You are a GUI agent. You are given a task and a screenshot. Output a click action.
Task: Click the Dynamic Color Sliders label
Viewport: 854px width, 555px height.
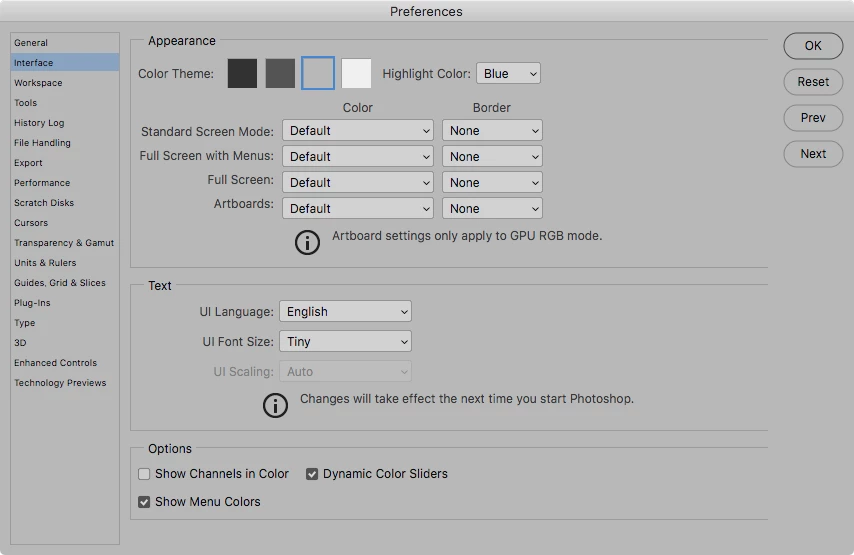[x=385, y=474]
